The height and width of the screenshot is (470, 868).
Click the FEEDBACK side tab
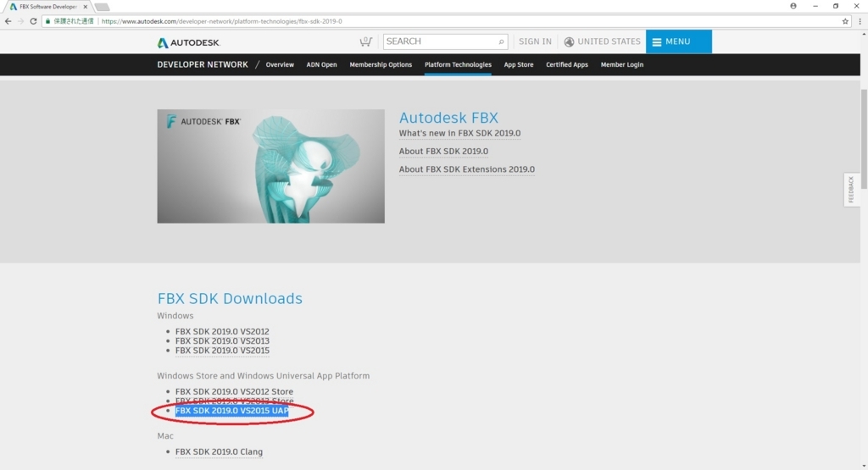pyautogui.click(x=851, y=190)
